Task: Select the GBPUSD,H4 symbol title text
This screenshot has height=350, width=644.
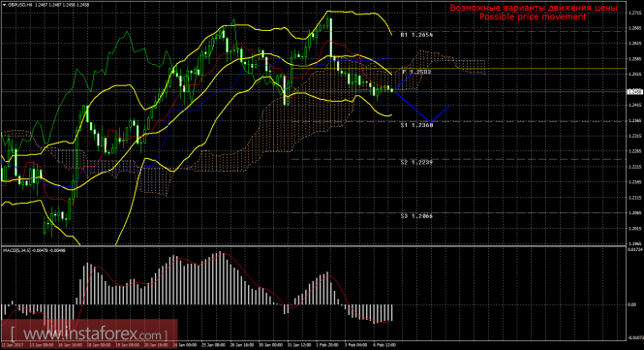Action: [x=20, y=5]
